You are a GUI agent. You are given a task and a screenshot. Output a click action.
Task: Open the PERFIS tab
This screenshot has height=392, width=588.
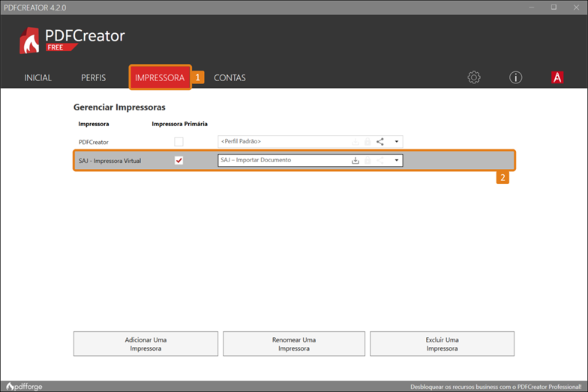[x=94, y=78]
